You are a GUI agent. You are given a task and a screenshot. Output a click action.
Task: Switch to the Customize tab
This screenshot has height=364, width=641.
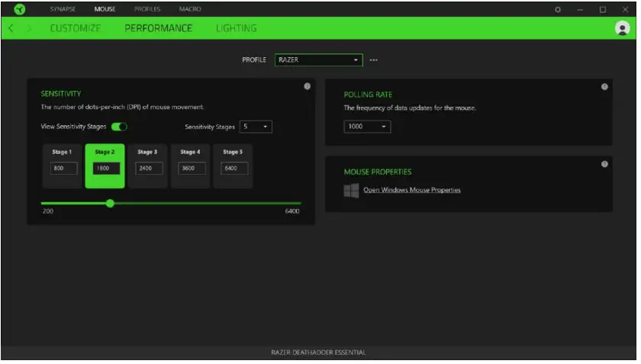coord(76,28)
